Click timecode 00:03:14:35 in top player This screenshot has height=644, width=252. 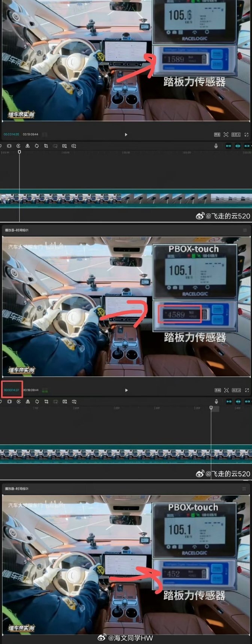(11, 134)
